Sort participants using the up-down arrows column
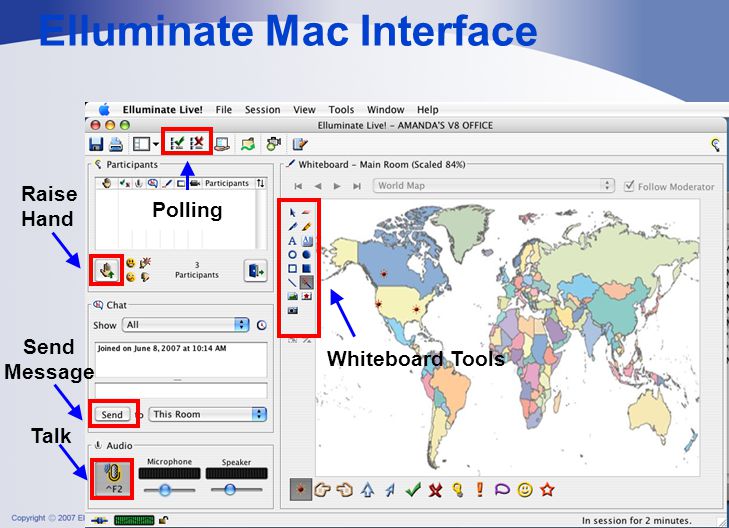This screenshot has width=729, height=528. pyautogui.click(x=260, y=183)
